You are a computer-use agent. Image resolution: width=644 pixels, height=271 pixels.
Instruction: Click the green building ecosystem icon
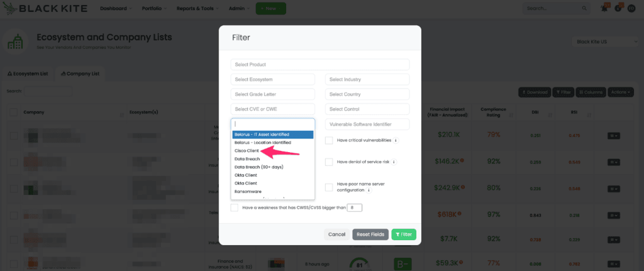(x=16, y=42)
